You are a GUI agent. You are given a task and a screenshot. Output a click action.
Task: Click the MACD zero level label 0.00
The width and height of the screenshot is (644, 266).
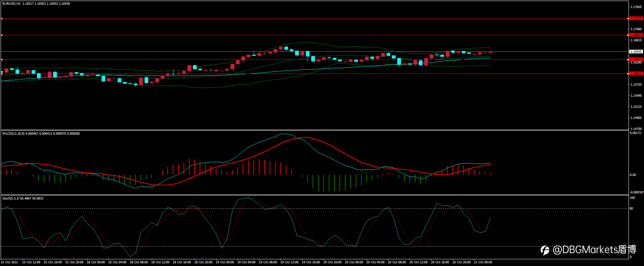coord(633,175)
